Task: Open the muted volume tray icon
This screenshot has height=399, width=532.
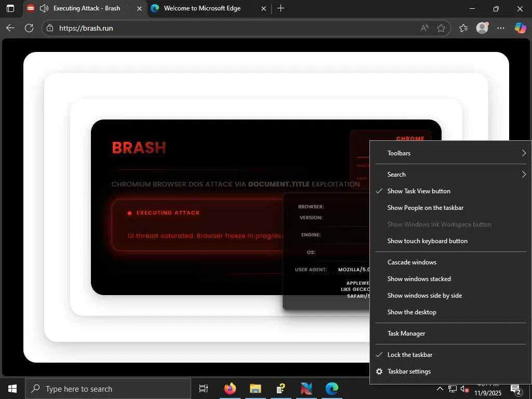Action: [x=464, y=389]
